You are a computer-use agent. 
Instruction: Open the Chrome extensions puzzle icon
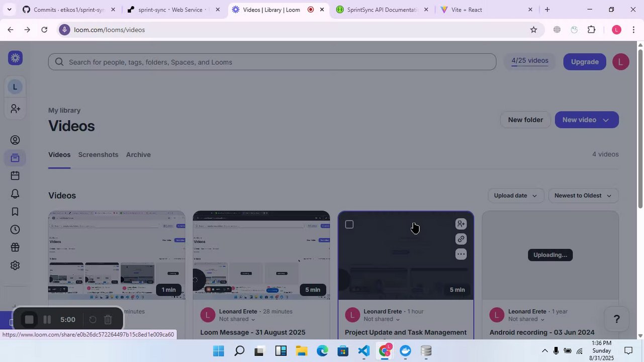pos(592,30)
